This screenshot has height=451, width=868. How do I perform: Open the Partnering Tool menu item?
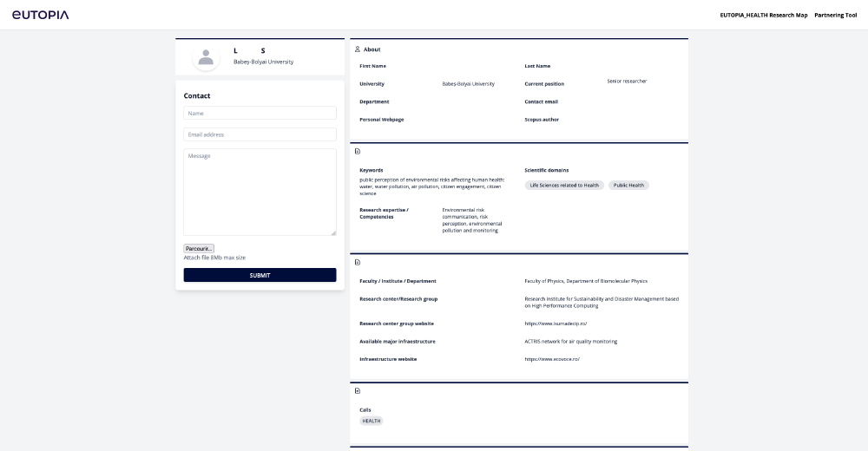[x=835, y=15]
